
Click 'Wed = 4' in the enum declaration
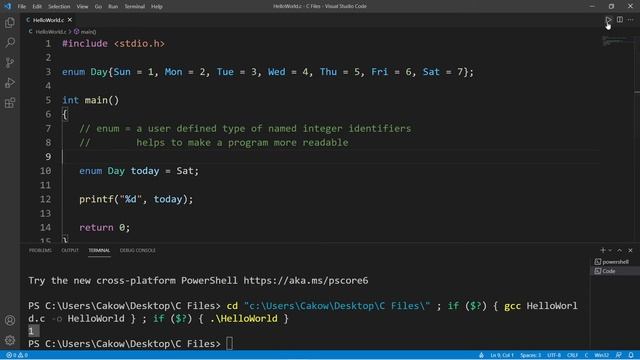(x=288, y=72)
